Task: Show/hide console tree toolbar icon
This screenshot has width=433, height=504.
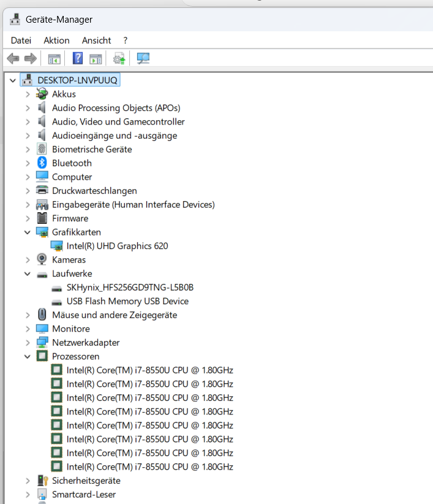Action: [55, 59]
